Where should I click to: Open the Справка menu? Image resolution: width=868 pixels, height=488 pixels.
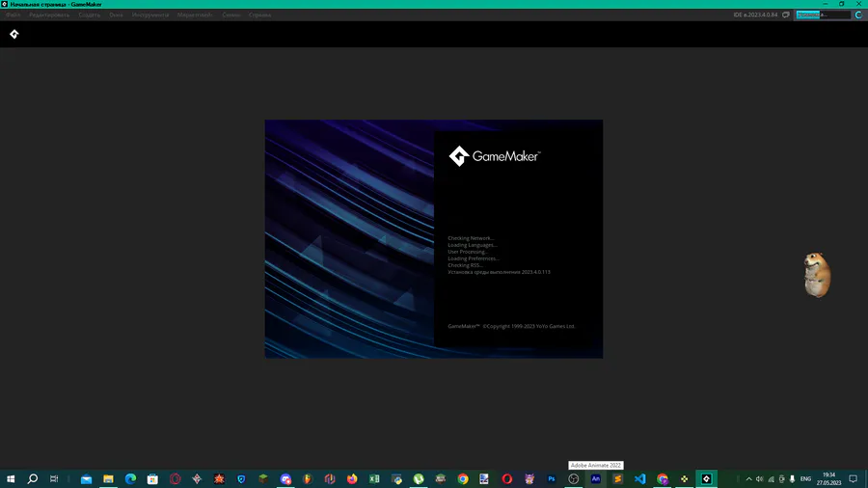[259, 14]
